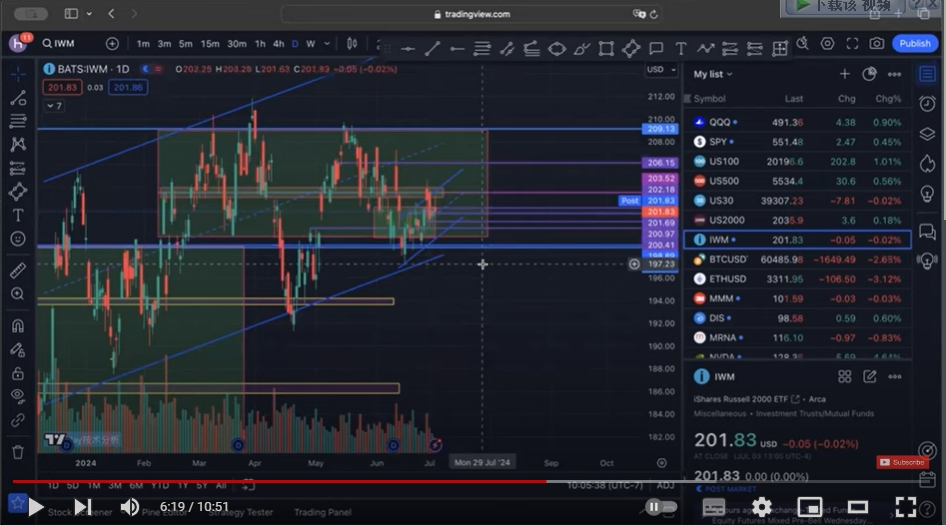This screenshot has height=525, width=946.
Task: Open the magnet mode tool
Action: click(x=18, y=326)
